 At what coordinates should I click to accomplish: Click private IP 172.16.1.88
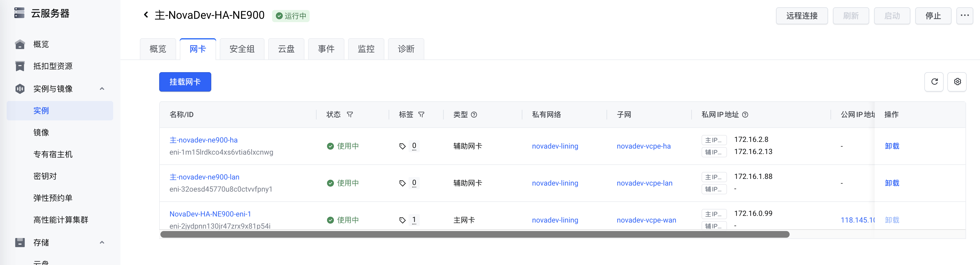coord(753,176)
